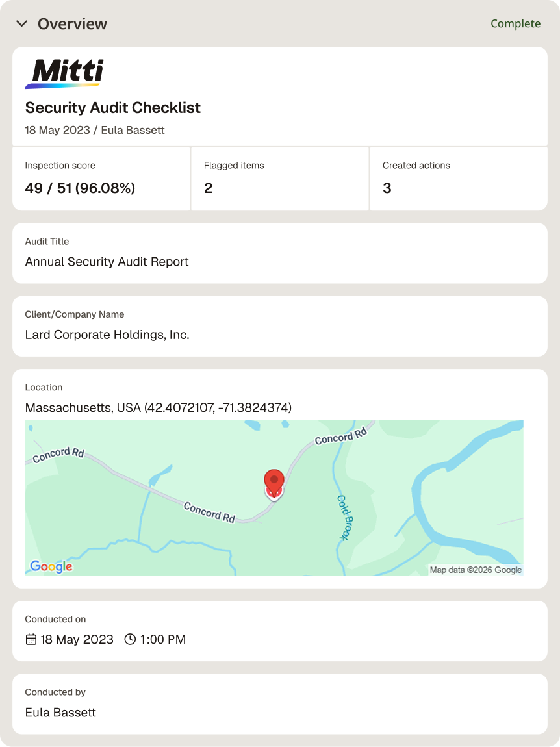This screenshot has height=747, width=560.
Task: Click the Security Audit Checklist title
Action: pos(113,108)
